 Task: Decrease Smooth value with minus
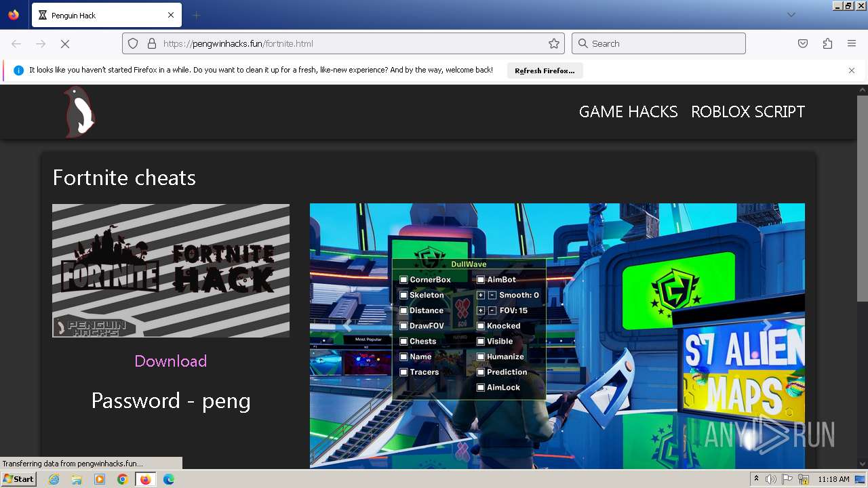click(492, 296)
